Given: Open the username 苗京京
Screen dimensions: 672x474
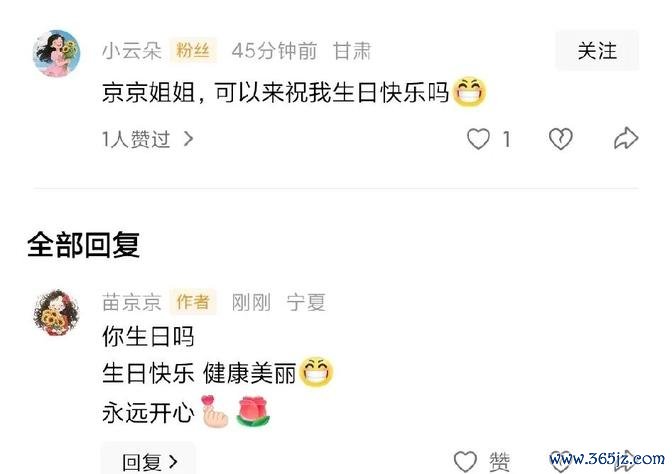Looking at the screenshot, I should (x=132, y=302).
